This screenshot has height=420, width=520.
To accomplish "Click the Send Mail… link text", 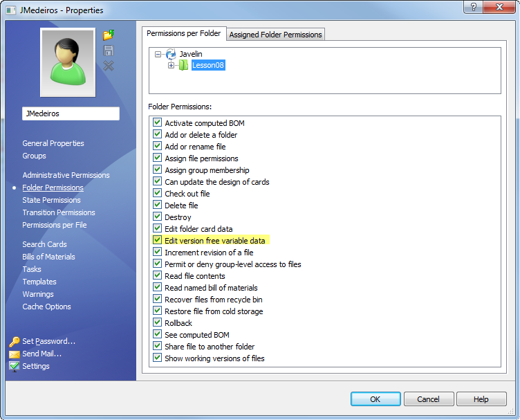I will point(41,354).
